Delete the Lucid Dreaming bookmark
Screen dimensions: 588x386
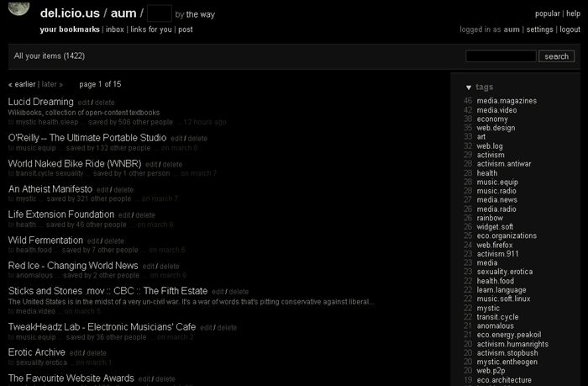pos(105,103)
